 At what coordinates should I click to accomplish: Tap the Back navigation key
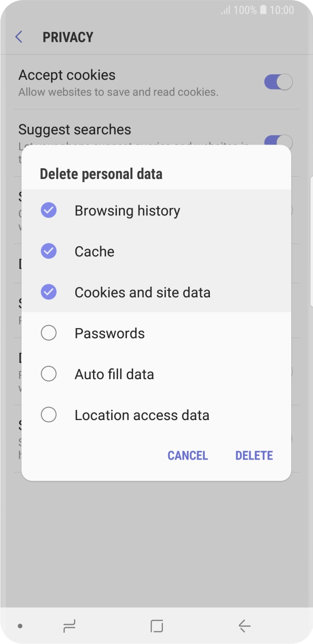coord(244,625)
